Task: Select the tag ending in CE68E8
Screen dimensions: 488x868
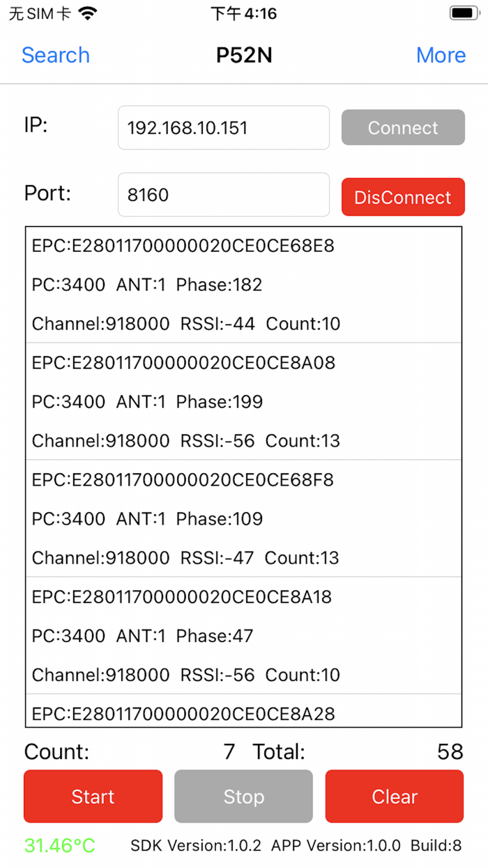Action: pyautogui.click(x=244, y=284)
